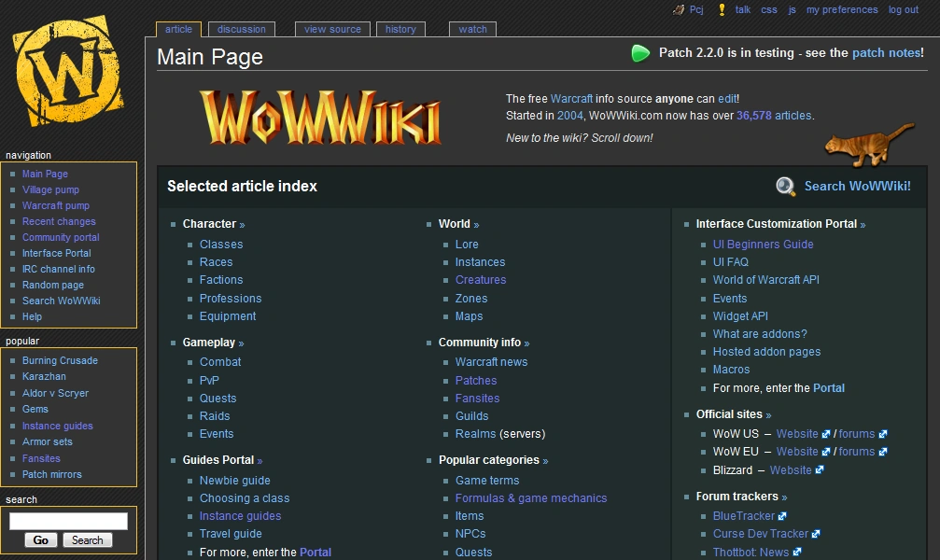Expand the Popular categories section arrows

point(545,462)
